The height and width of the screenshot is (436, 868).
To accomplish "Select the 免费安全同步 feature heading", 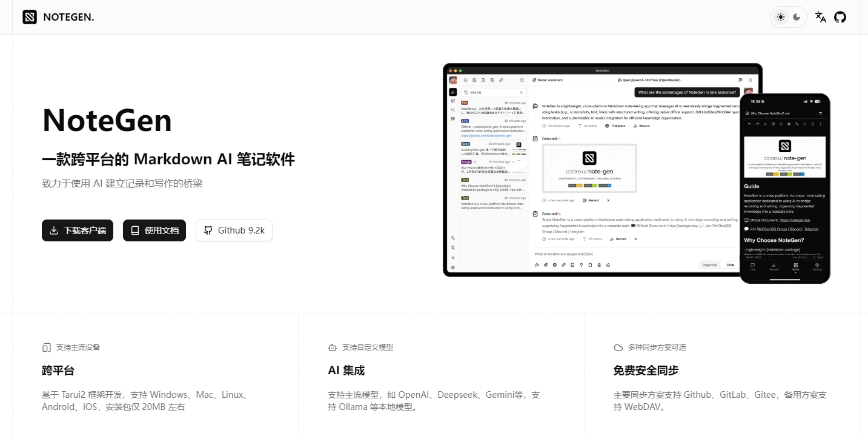I will point(646,371).
